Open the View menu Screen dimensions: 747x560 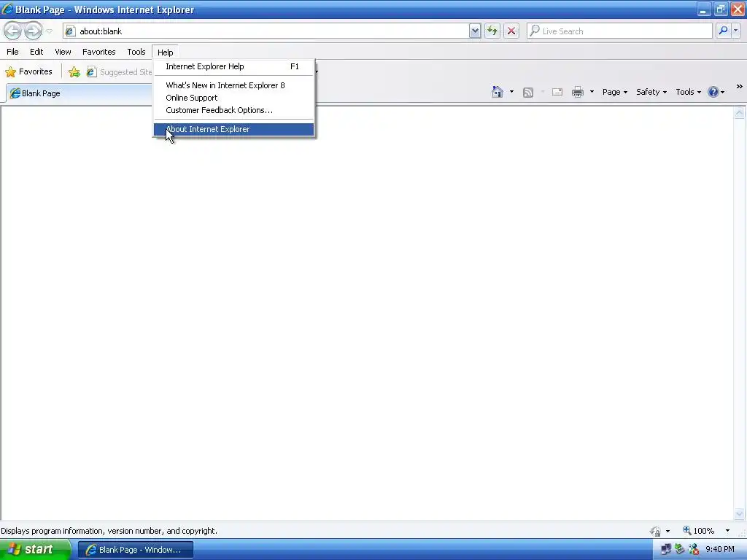click(63, 52)
